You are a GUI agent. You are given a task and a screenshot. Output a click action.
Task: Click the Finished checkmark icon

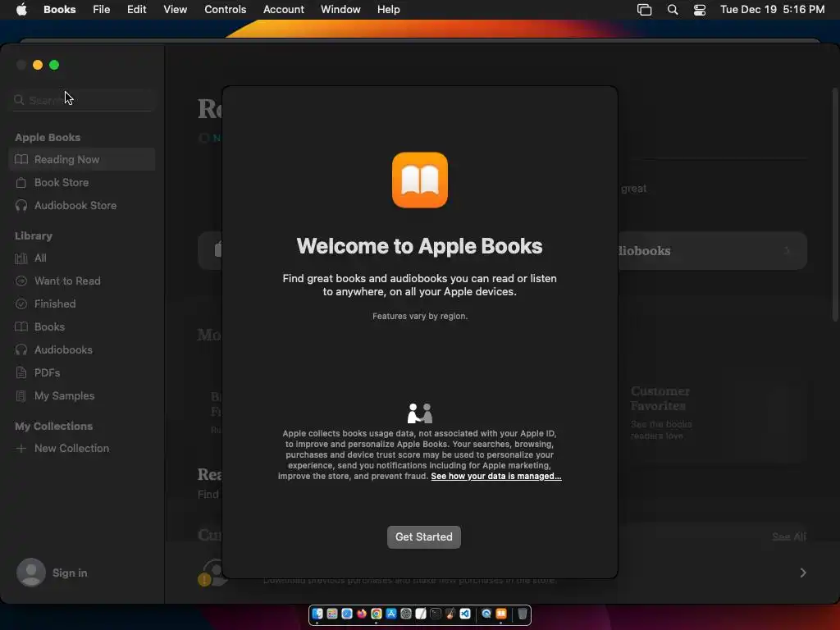21,304
